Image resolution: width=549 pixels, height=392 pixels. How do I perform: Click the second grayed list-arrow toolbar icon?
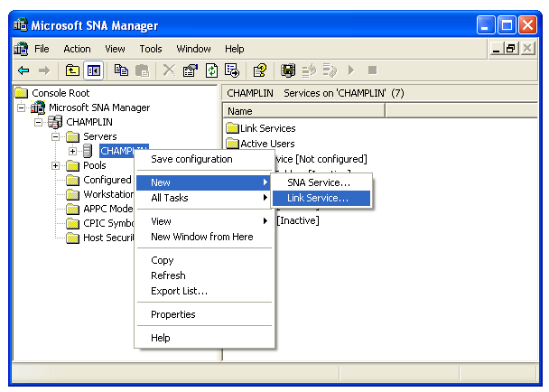(x=330, y=70)
